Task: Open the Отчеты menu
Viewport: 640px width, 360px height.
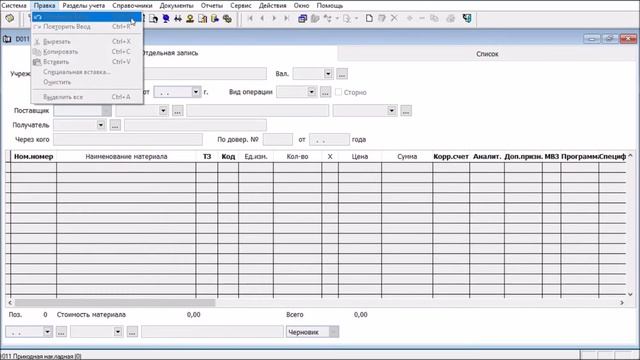Action: coord(212,6)
